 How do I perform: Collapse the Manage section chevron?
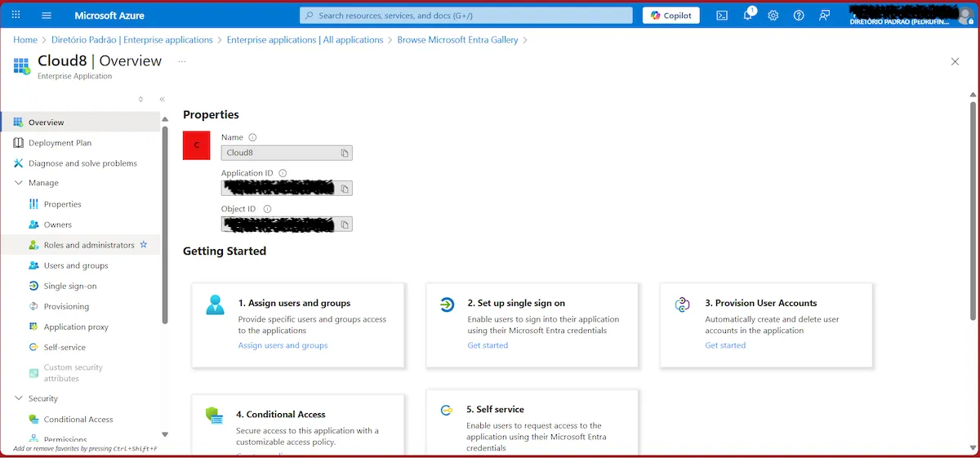point(19,183)
